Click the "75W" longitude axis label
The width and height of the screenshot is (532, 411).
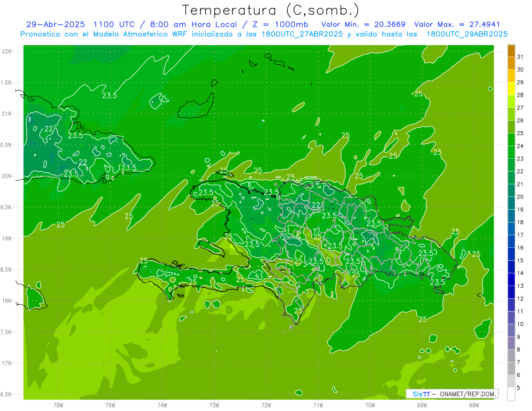pyautogui.click(x=110, y=405)
